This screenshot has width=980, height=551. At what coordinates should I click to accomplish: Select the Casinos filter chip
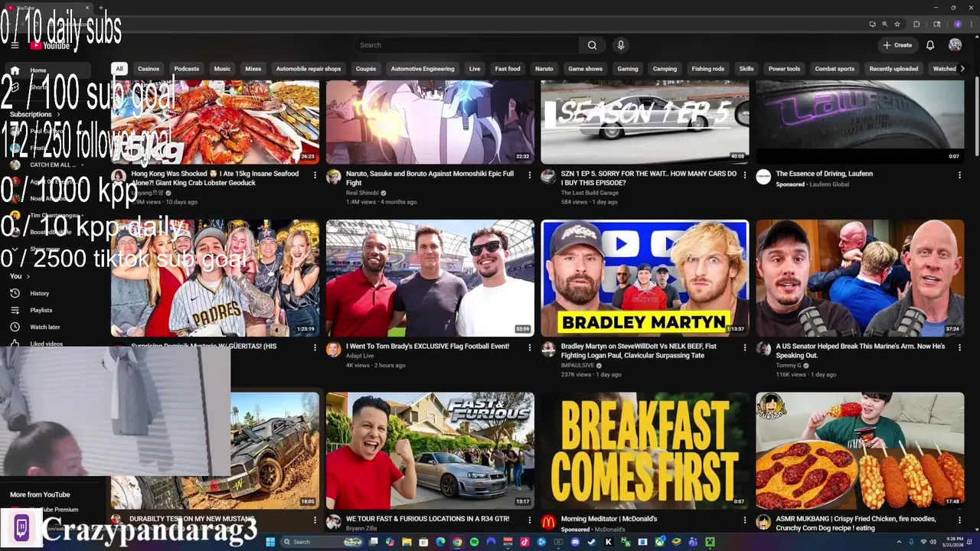coord(149,69)
